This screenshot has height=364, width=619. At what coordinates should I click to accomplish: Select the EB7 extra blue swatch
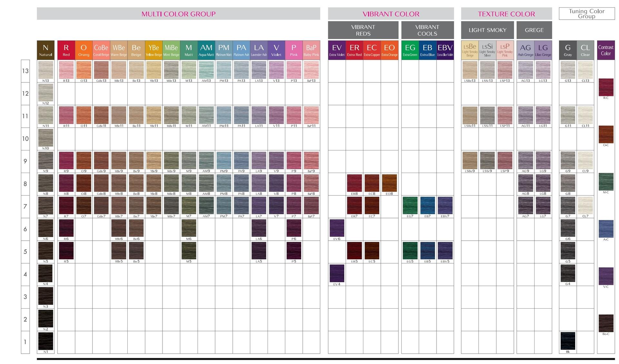click(427, 206)
